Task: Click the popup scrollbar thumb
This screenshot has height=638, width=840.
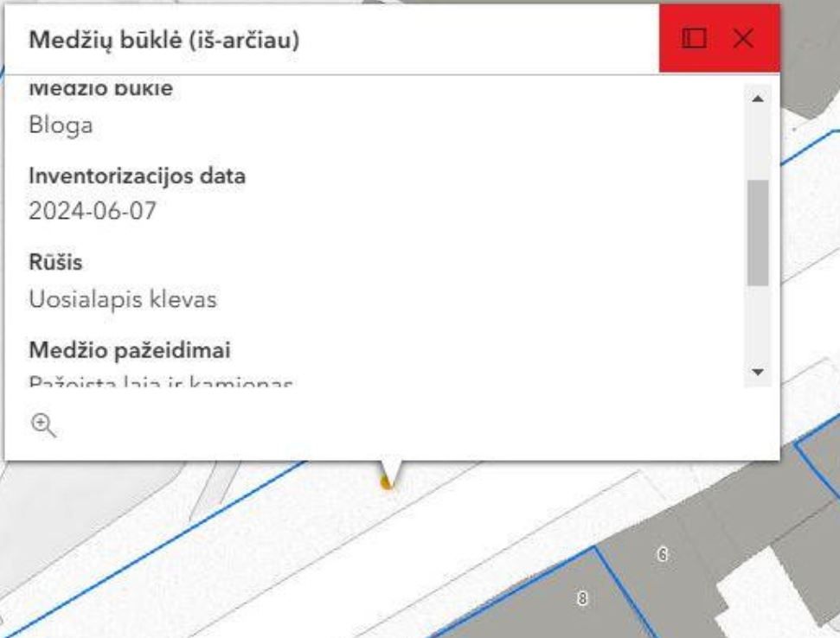Action: (757, 232)
